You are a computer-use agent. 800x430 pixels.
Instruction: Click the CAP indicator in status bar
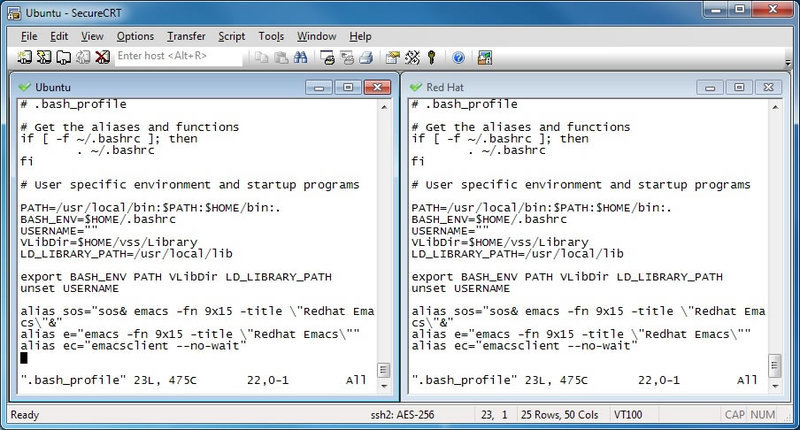[735, 415]
